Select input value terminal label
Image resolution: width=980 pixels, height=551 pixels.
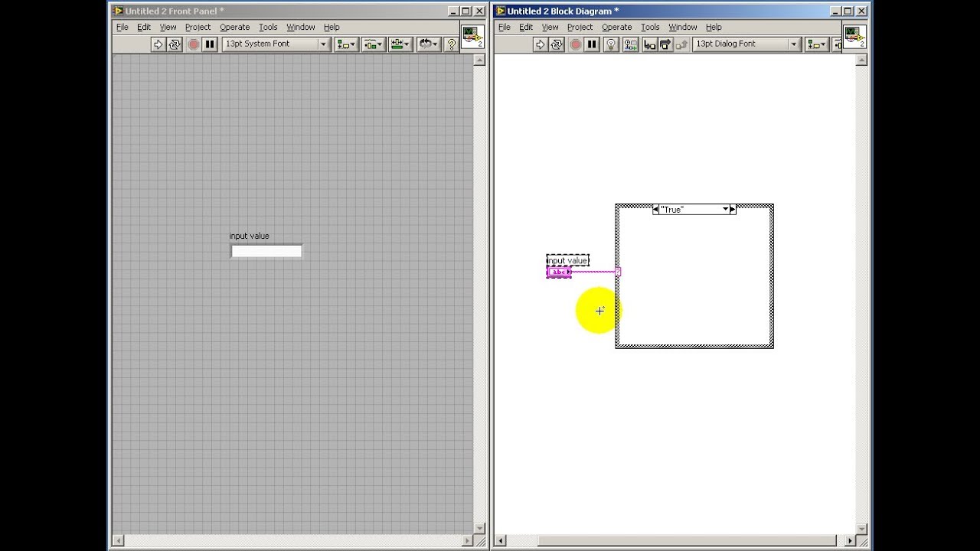point(567,261)
